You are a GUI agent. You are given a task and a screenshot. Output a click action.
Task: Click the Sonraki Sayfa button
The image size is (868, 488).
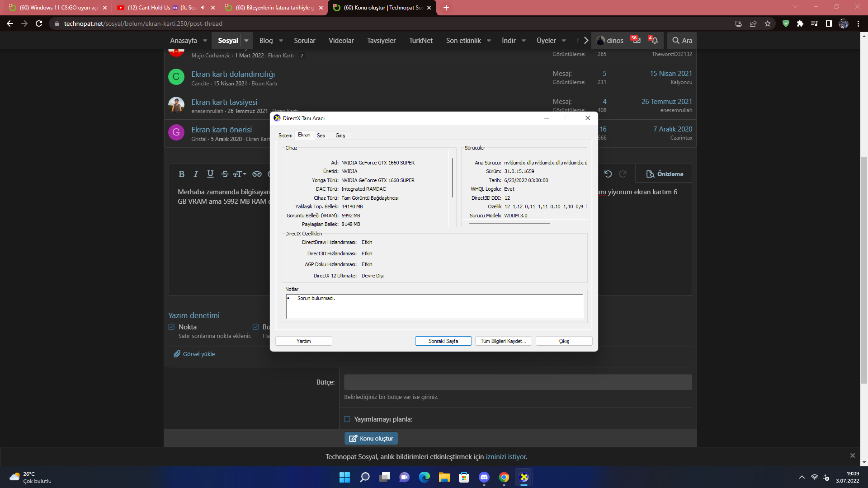443,341
